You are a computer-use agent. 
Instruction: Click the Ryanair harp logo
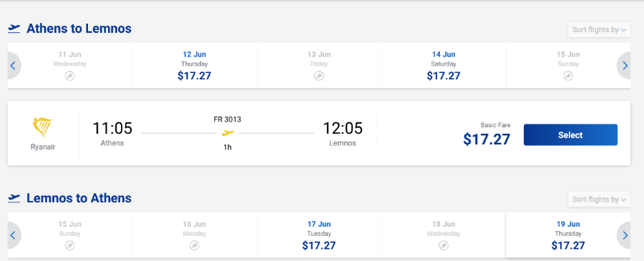pos(43,127)
